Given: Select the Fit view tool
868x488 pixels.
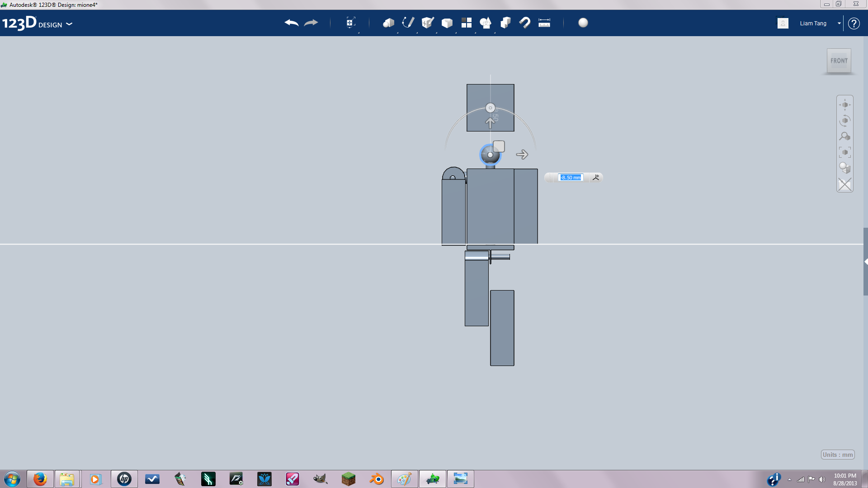Looking at the screenshot, I should [844, 152].
